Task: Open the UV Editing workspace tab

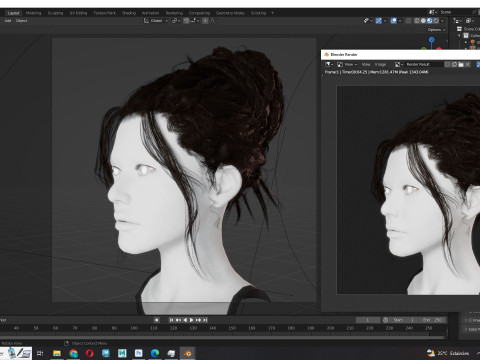Action: [78, 13]
